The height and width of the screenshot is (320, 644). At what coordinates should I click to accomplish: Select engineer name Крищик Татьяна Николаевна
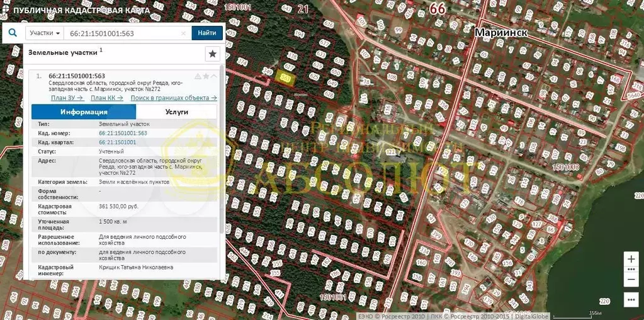[x=136, y=267]
